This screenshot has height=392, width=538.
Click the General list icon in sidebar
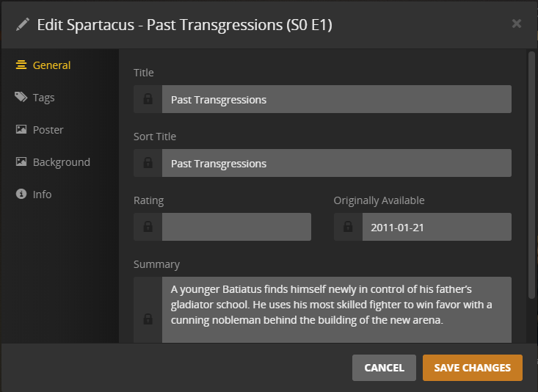pyautogui.click(x=21, y=65)
